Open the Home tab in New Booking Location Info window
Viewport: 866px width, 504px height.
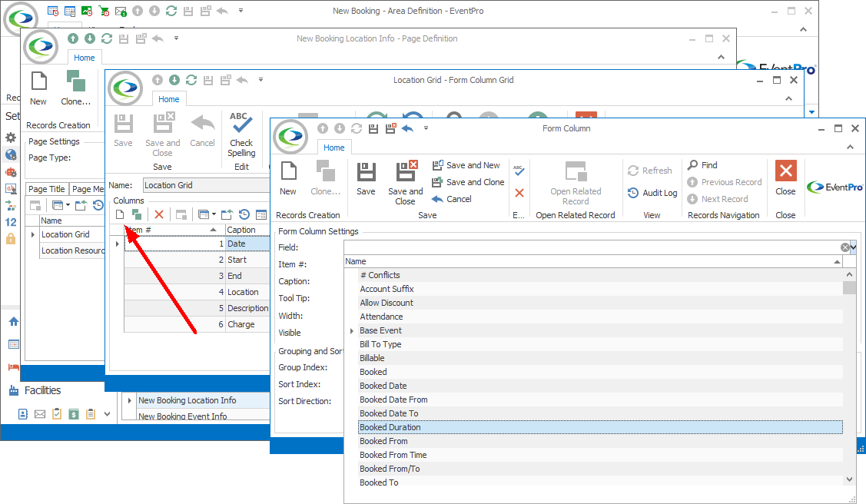(x=84, y=58)
